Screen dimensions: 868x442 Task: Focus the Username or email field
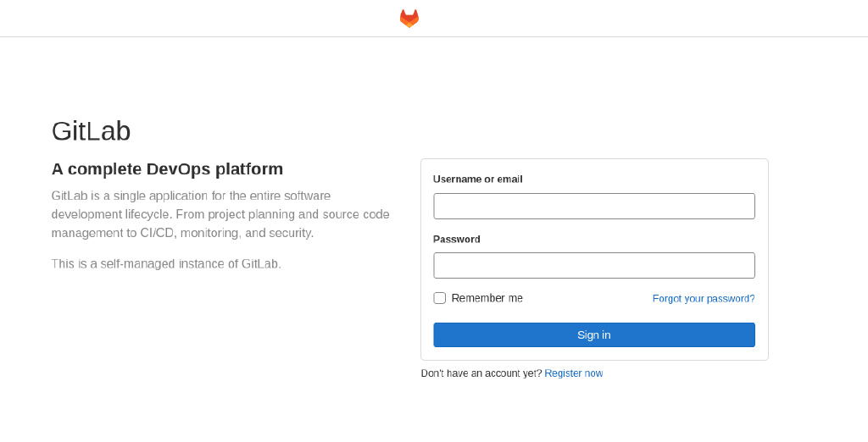[x=593, y=206]
